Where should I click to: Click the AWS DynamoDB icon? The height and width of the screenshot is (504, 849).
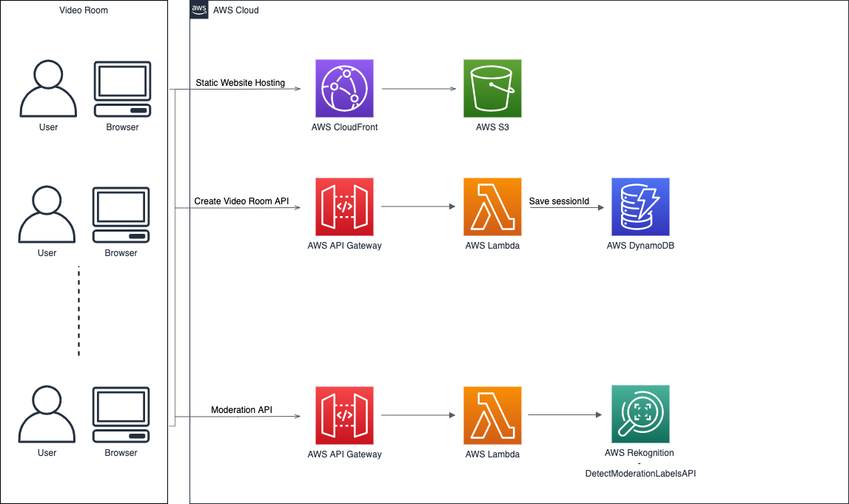click(640, 206)
